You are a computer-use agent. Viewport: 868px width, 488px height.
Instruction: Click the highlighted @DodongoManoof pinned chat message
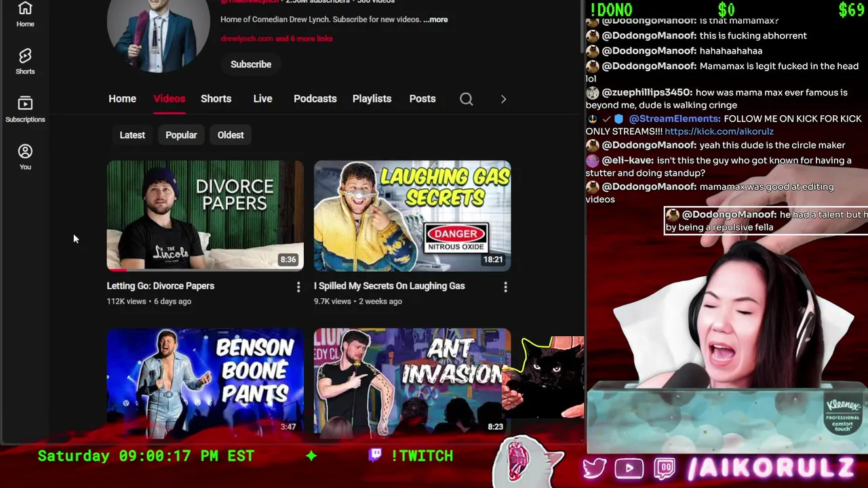coord(766,221)
